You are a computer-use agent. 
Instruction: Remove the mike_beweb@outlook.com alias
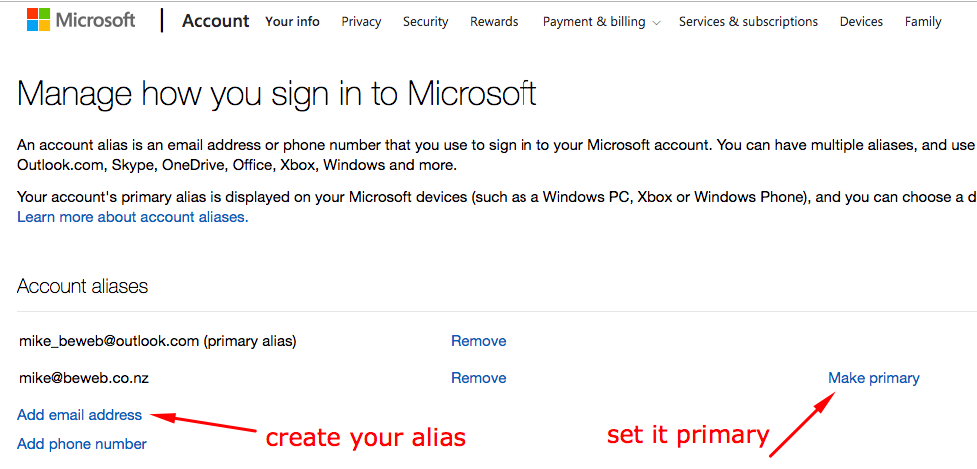(478, 341)
